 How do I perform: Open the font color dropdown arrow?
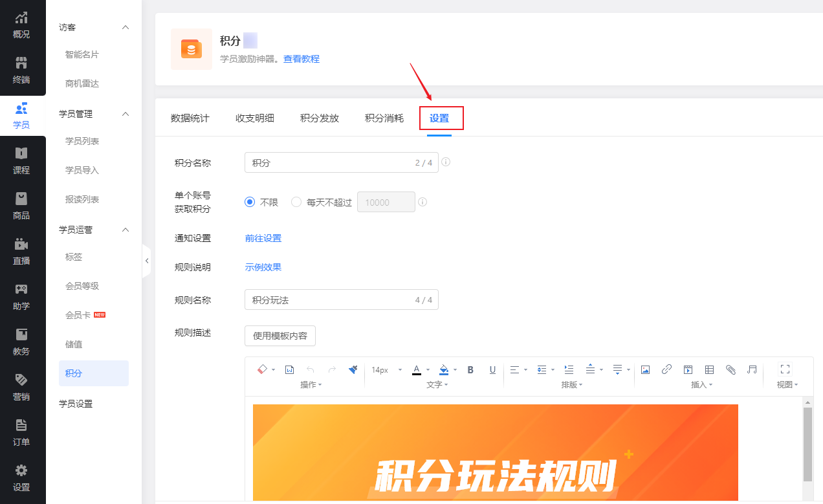pos(428,370)
